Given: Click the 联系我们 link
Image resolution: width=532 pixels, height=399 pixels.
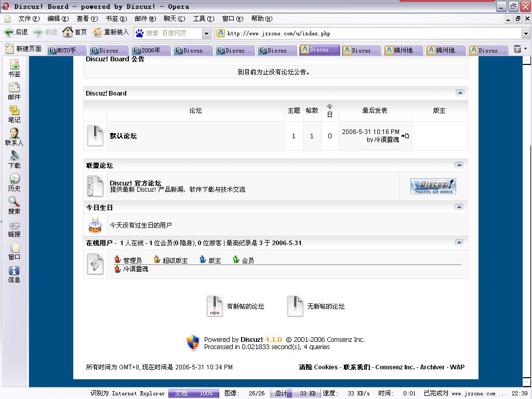Looking at the screenshot, I should coord(356,367).
